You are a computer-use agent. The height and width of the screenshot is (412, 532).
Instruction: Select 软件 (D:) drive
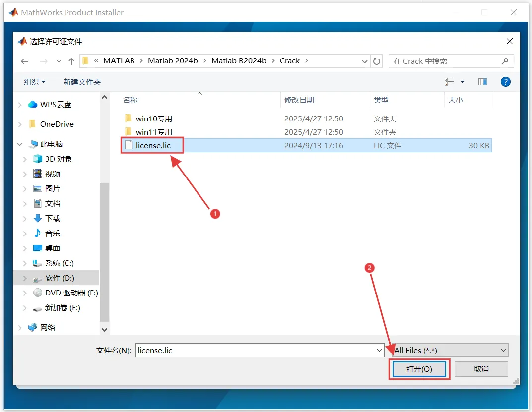60,278
